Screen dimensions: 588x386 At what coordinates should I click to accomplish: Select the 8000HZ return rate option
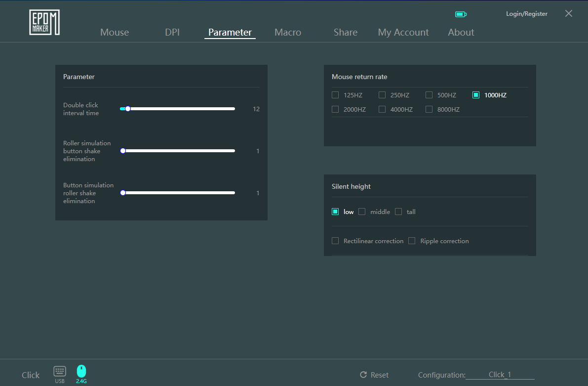(x=429, y=109)
